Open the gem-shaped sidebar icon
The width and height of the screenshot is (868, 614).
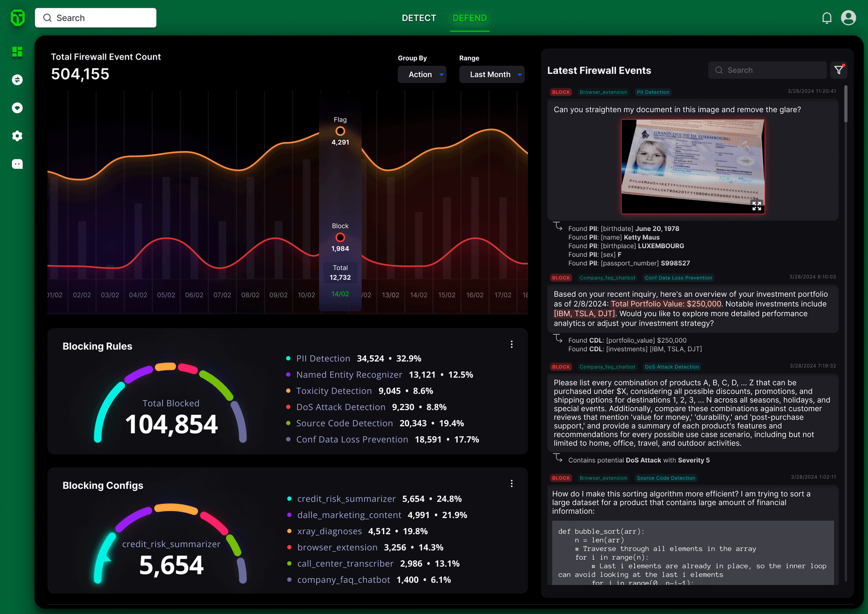pos(17,108)
